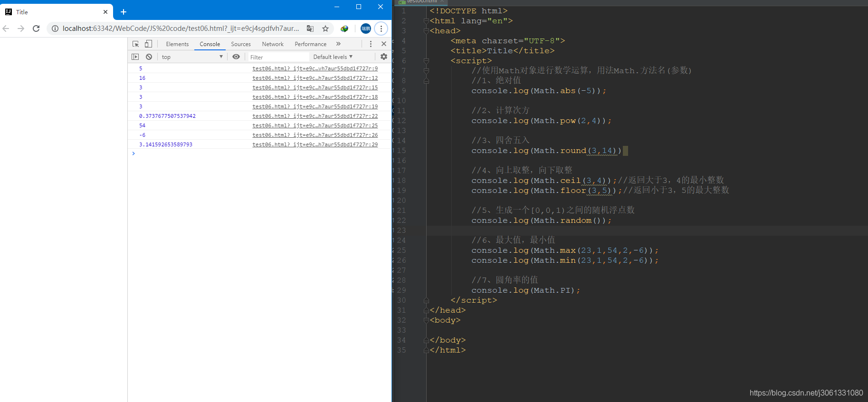This screenshot has height=402, width=868.
Task: Go forward in browser history
Action: click(x=21, y=29)
